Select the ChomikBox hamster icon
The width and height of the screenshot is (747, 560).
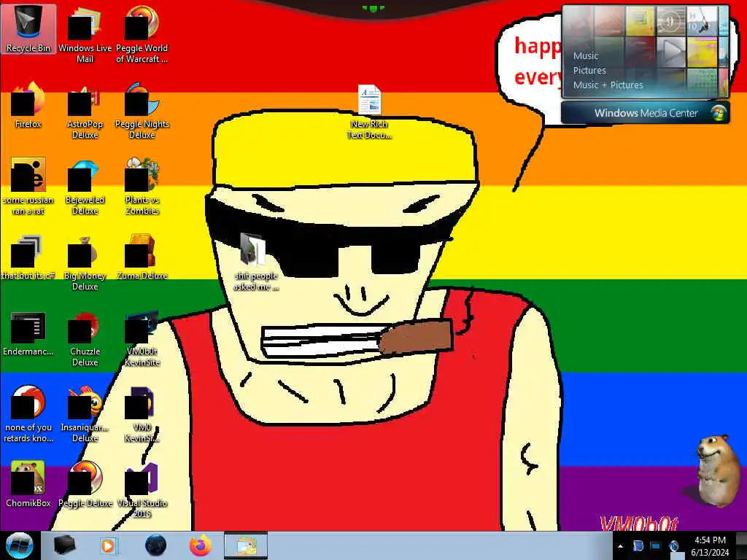(28, 484)
